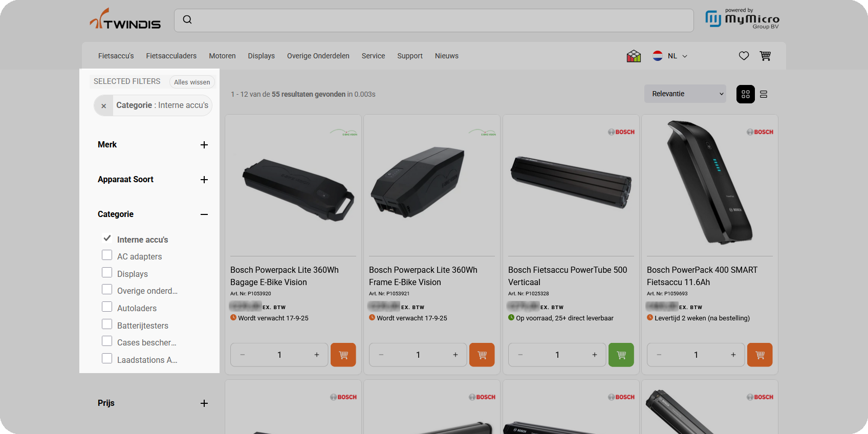This screenshot has height=434, width=868.
Task: Increase quantity for PowerTube 500 Verticaal
Action: coord(595,355)
